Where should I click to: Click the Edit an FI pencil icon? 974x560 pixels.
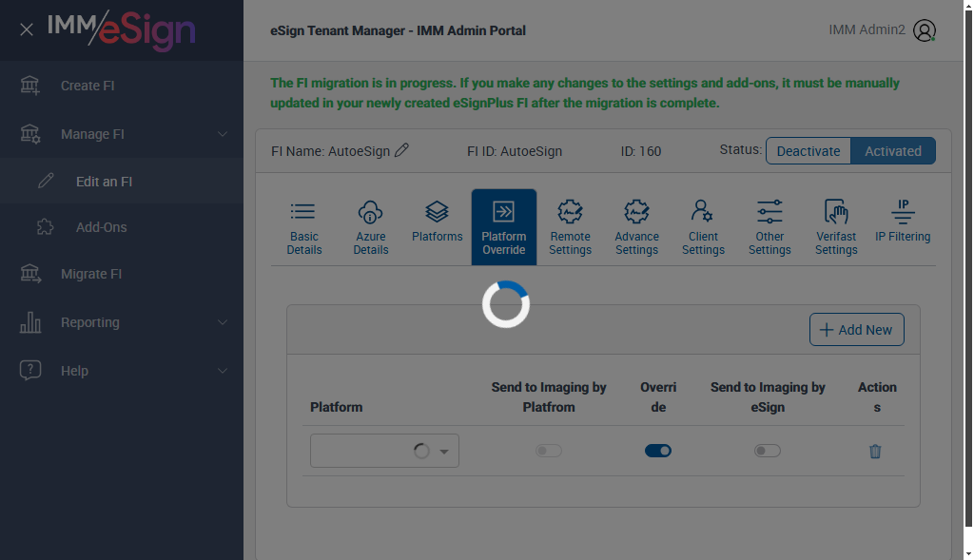[x=46, y=181]
